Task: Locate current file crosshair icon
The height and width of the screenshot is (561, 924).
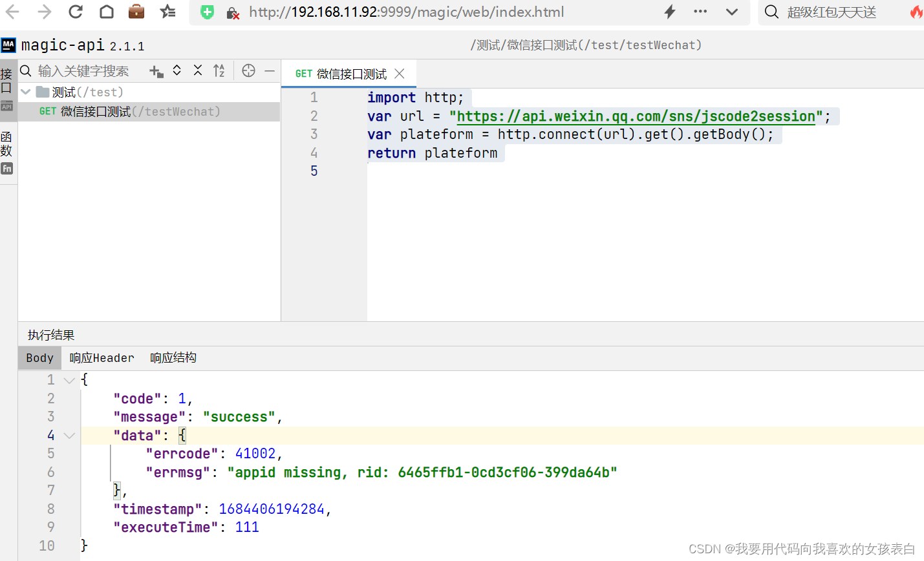Action: pos(248,70)
